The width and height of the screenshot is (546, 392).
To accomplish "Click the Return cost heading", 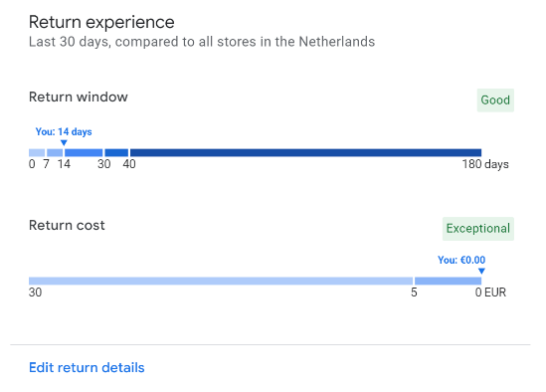I will point(67,225).
